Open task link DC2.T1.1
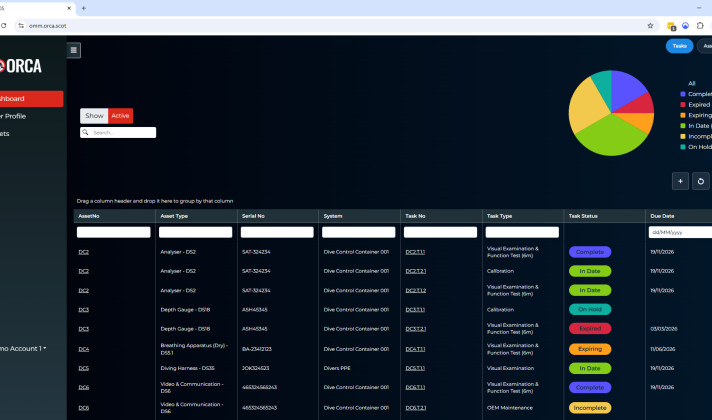This screenshot has height=420, width=712. [x=415, y=252]
